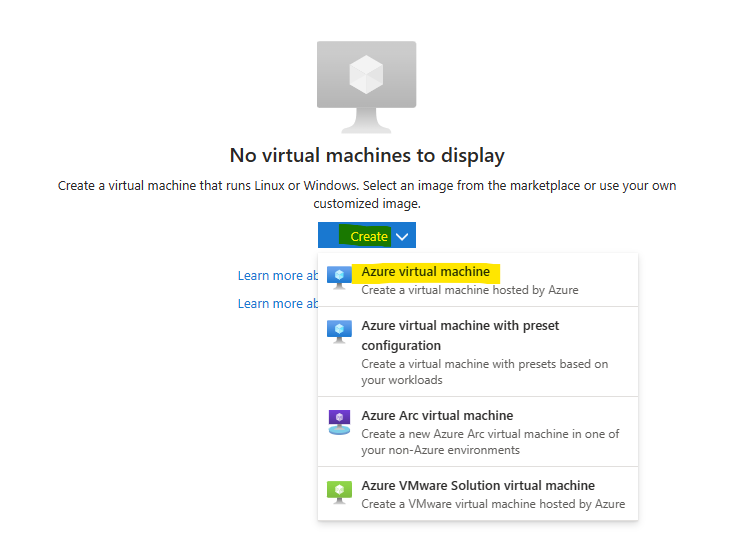Click 'Create a virtual machine hosted by Azure' text
This screenshot has width=740, height=535.
coord(470,290)
